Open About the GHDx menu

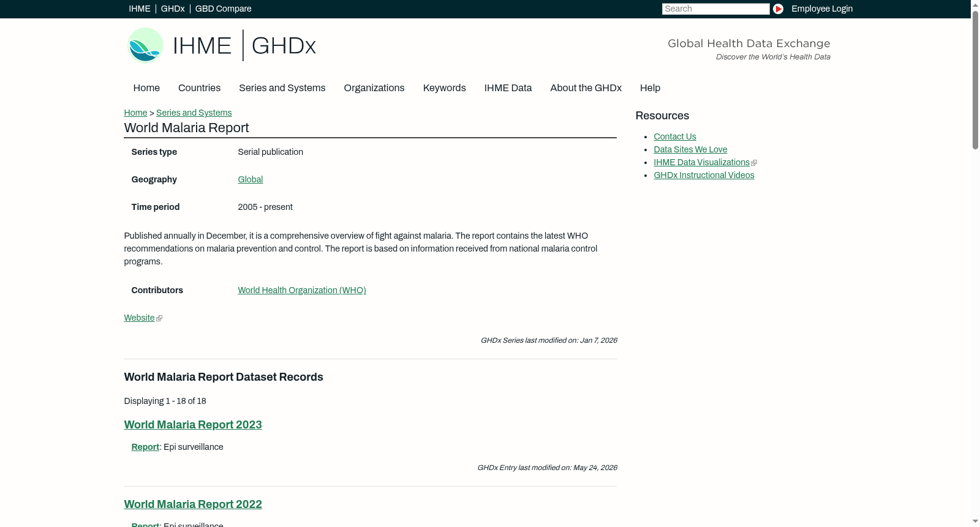point(586,88)
